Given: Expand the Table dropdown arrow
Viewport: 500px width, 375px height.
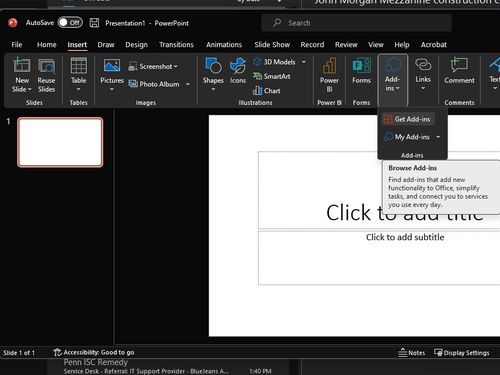Looking at the screenshot, I should (x=79, y=89).
